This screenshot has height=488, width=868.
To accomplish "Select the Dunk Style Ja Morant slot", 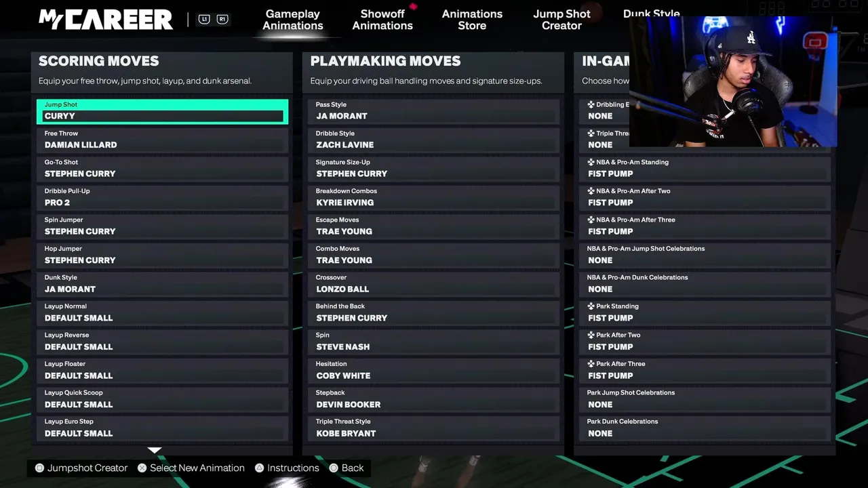I will click(162, 284).
